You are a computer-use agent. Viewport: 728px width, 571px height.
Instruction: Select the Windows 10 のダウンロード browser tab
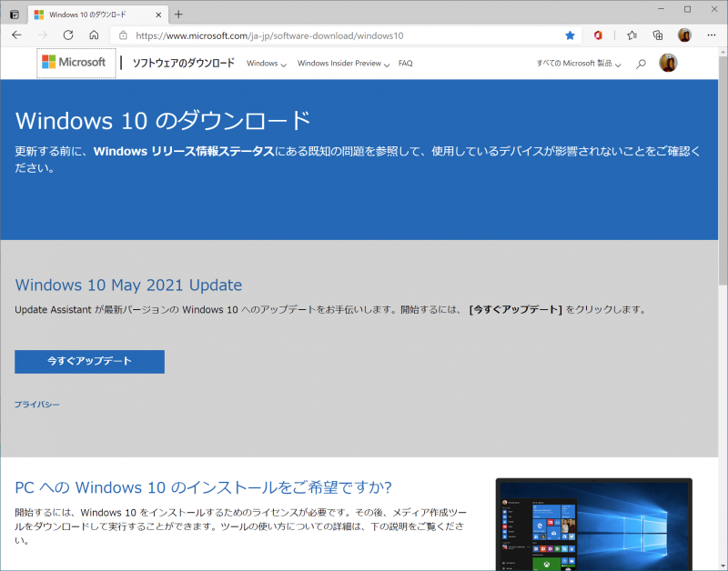pos(91,15)
